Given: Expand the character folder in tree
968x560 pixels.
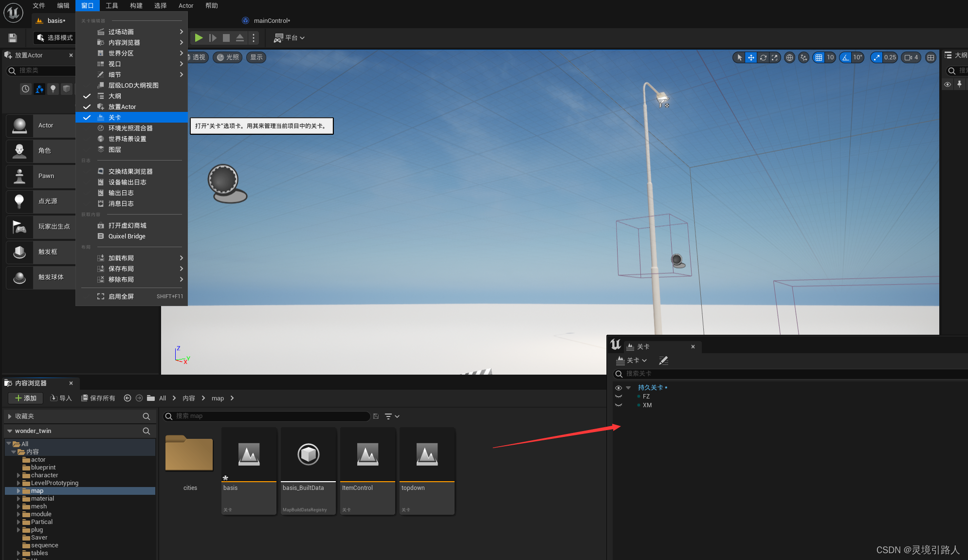Looking at the screenshot, I should point(18,475).
